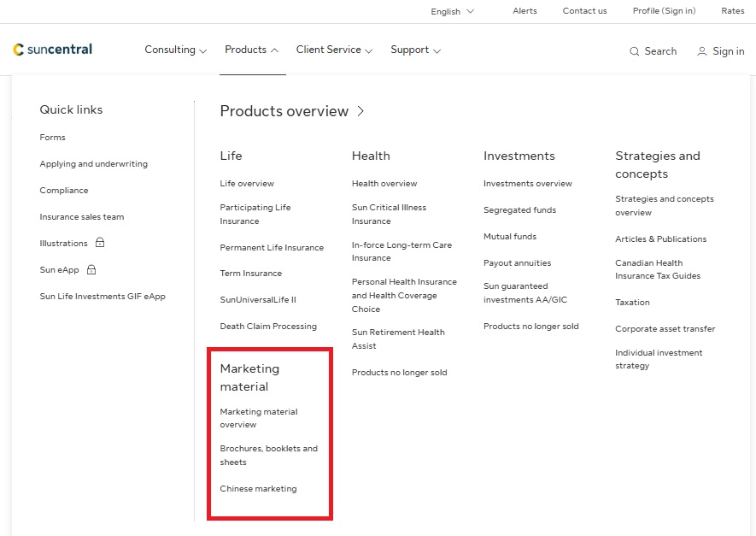This screenshot has width=756, height=536.
Task: Click the lock icon beside Illustrations
Action: point(100,243)
